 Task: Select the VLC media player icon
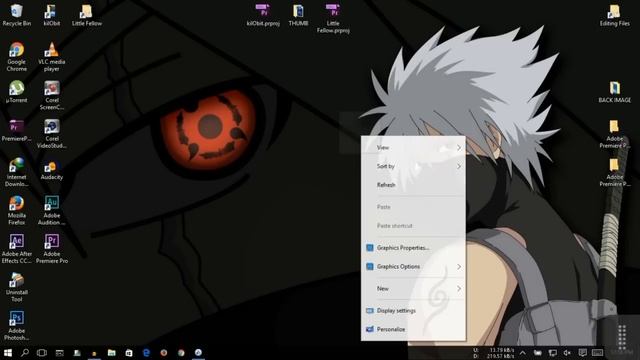point(51,57)
